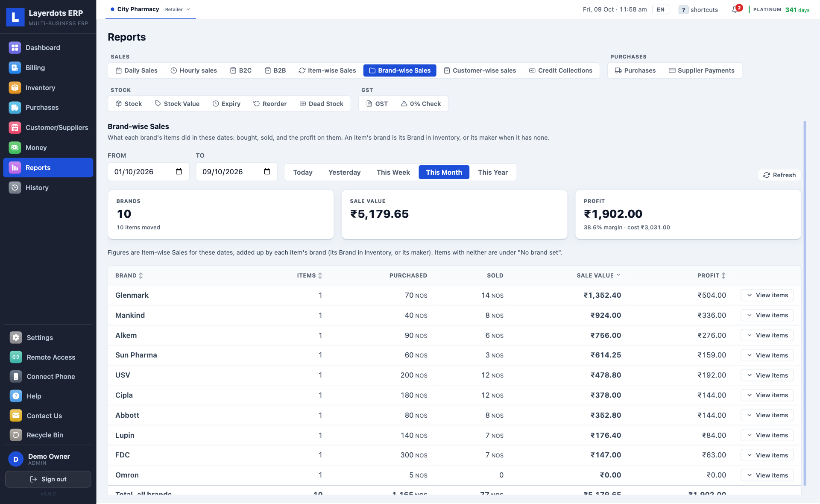Image resolution: width=820 pixels, height=504 pixels.
Task: Sort table by Profit column
Action: [712, 275]
